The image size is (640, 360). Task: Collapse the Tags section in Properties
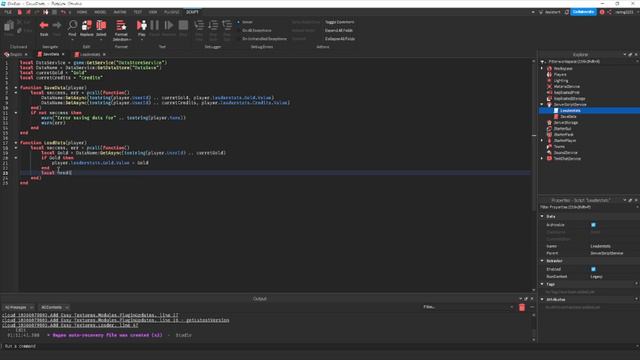[542, 284]
